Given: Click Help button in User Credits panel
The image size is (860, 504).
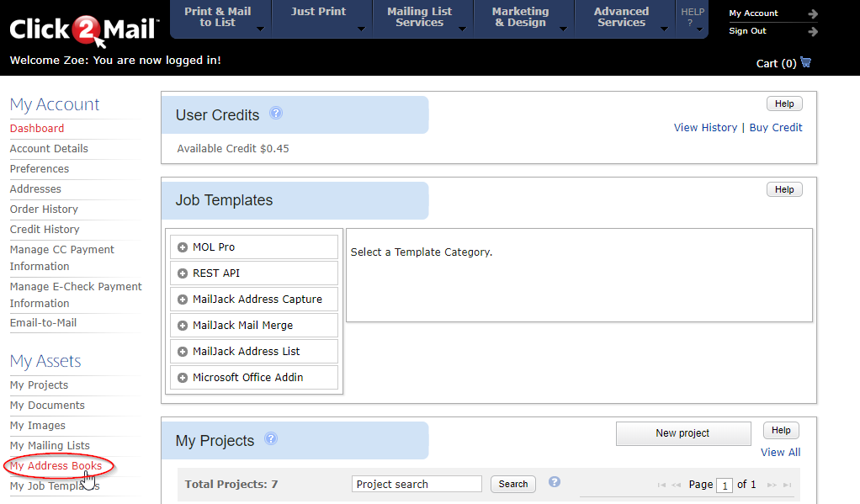Looking at the screenshot, I should coord(784,103).
